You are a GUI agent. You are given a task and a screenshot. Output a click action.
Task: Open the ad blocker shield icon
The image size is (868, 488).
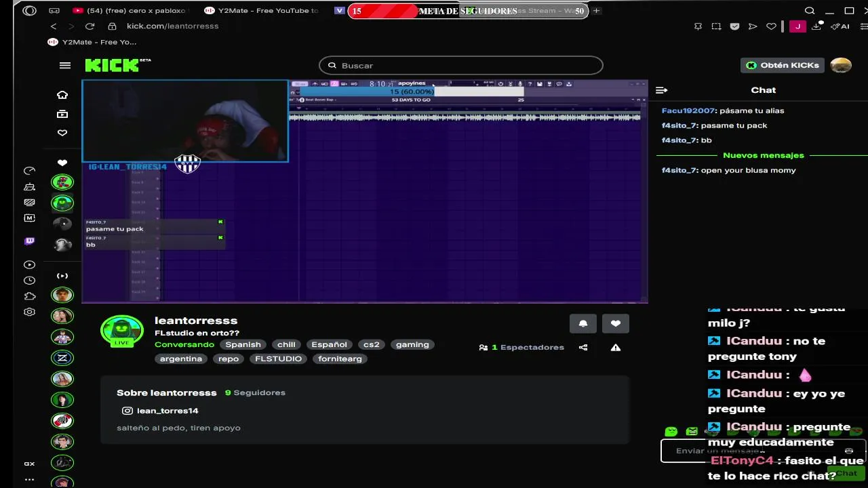[734, 26]
